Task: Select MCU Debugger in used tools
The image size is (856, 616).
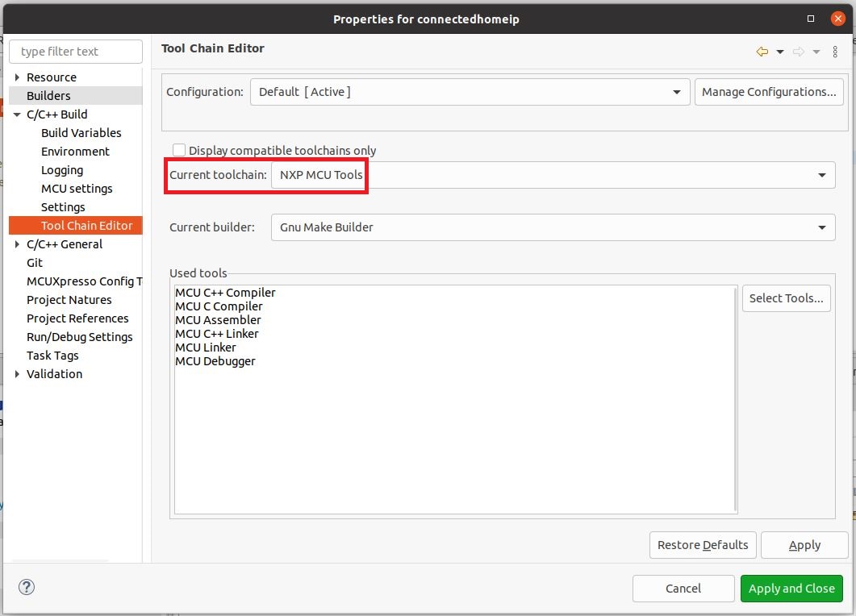Action: point(215,360)
